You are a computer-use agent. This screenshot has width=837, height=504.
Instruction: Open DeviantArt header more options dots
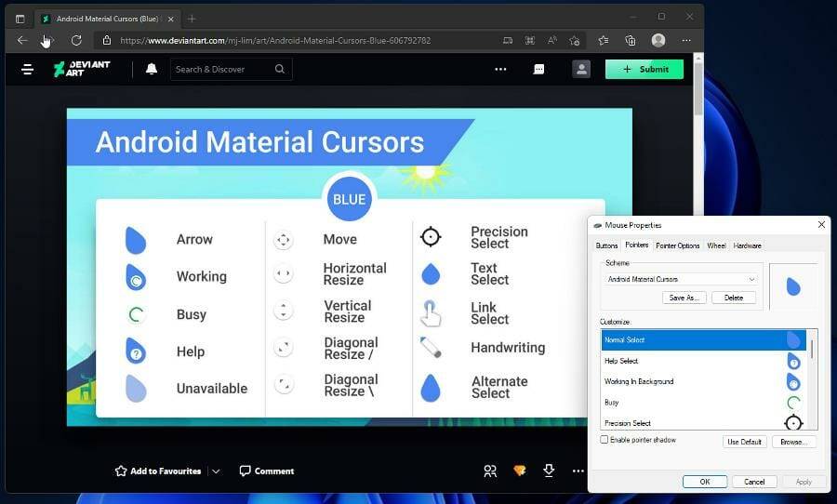click(500, 69)
